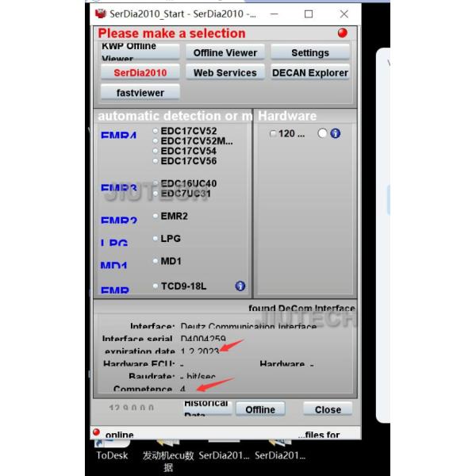
Task: Click the expiration date value 1.2.2023
Action: [x=200, y=351]
